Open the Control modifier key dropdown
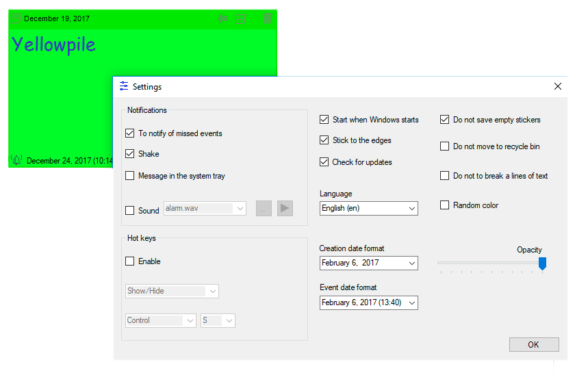The image size is (588, 375). 160,321
